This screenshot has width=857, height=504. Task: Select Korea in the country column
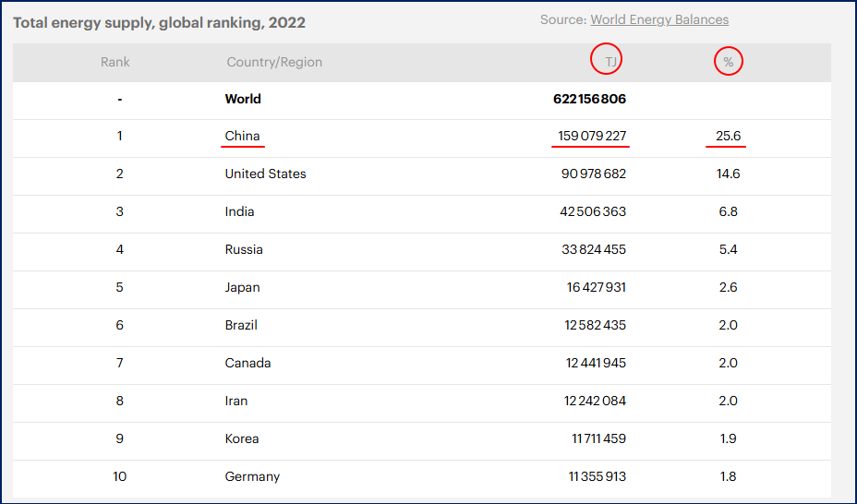pos(242,438)
